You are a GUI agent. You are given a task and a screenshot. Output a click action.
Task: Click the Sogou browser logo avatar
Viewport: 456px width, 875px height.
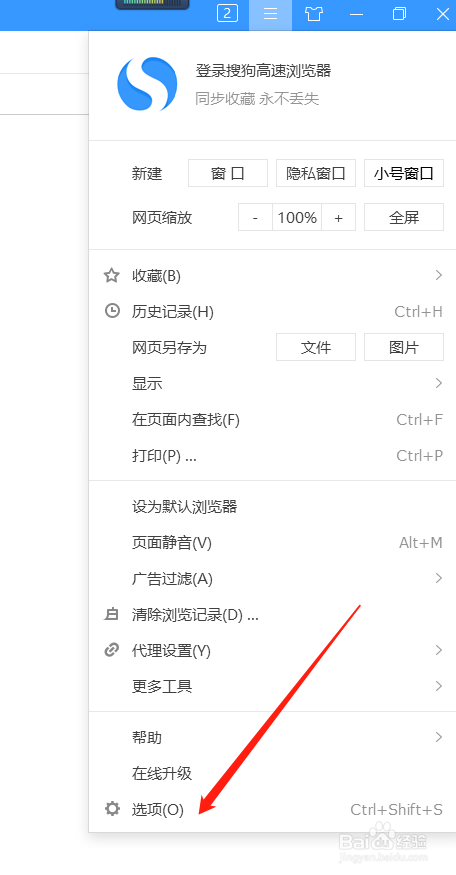coord(147,84)
